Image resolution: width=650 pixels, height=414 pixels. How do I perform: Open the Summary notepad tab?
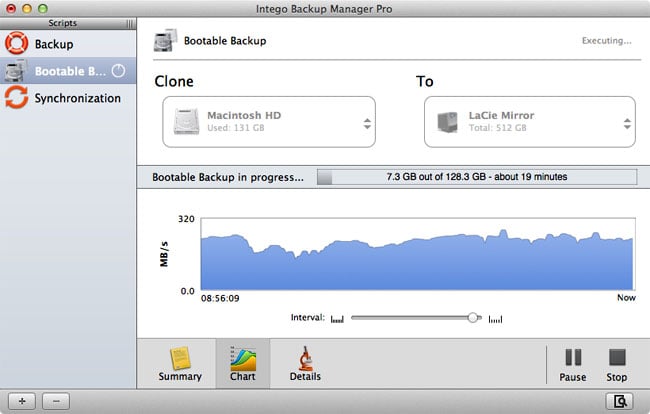click(180, 363)
